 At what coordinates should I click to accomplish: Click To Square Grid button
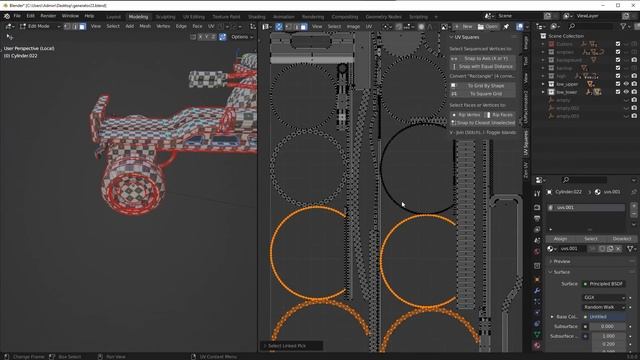[x=482, y=94]
